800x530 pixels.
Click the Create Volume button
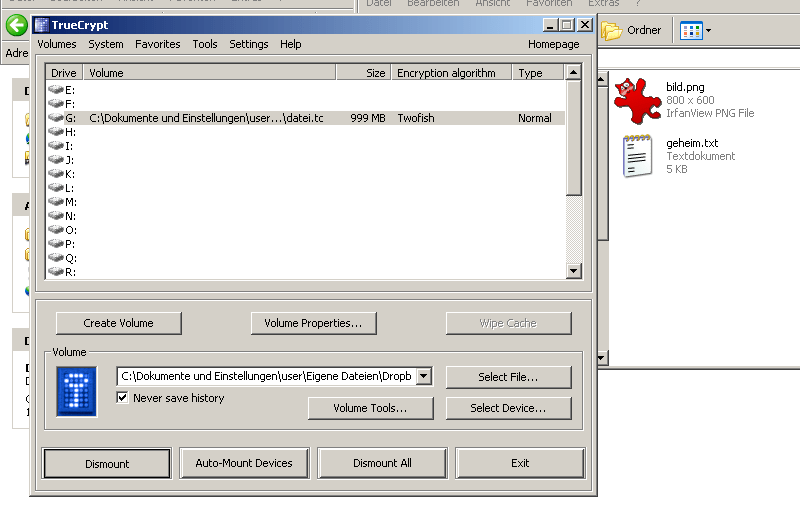coord(118,323)
